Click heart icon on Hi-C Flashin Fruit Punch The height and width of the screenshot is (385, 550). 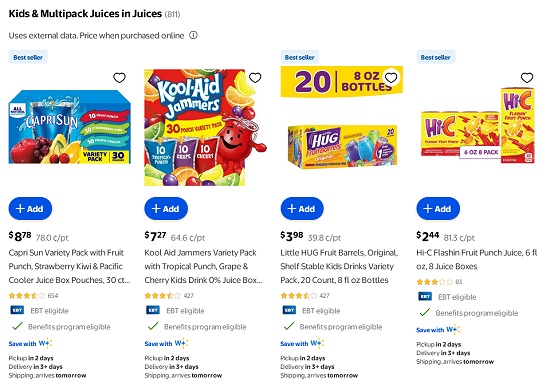527,77
